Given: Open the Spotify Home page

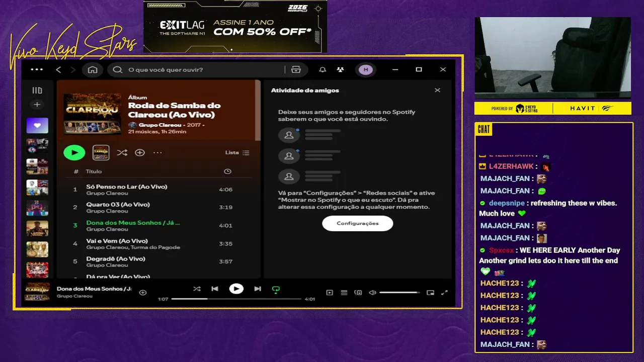Looking at the screenshot, I should pyautogui.click(x=93, y=69).
